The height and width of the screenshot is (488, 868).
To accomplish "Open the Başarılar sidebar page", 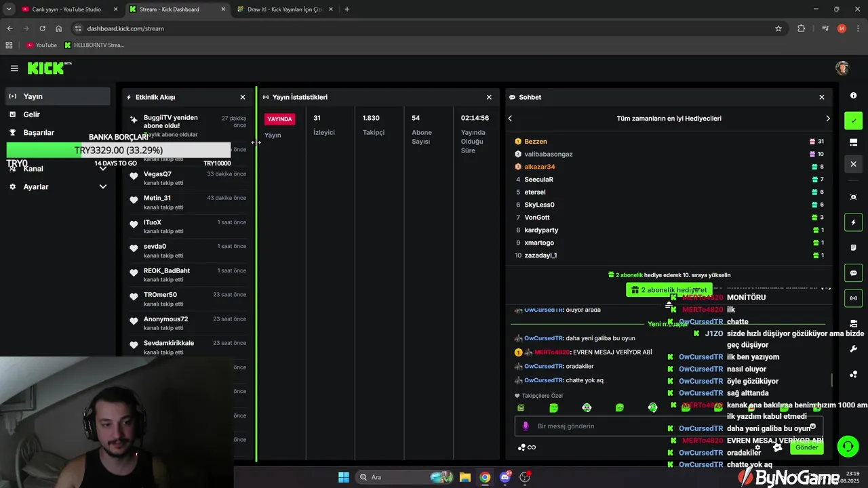I will pyautogui.click(x=58, y=132).
